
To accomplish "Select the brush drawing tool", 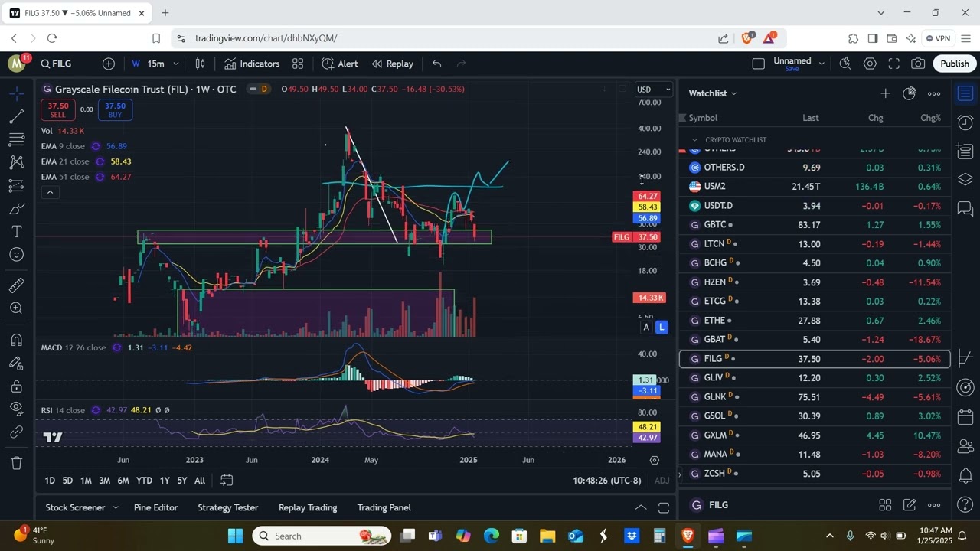I will (16, 209).
